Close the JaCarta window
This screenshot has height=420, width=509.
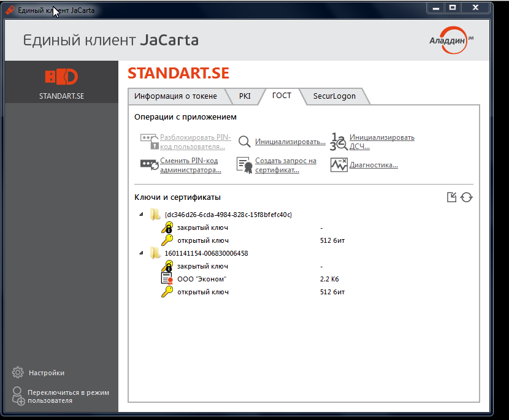[475, 8]
